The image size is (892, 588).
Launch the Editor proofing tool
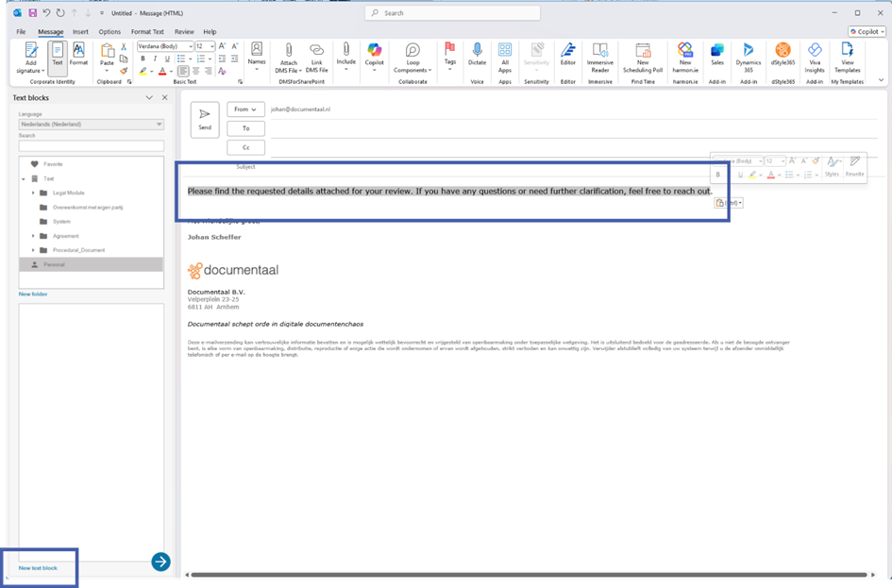[567, 55]
